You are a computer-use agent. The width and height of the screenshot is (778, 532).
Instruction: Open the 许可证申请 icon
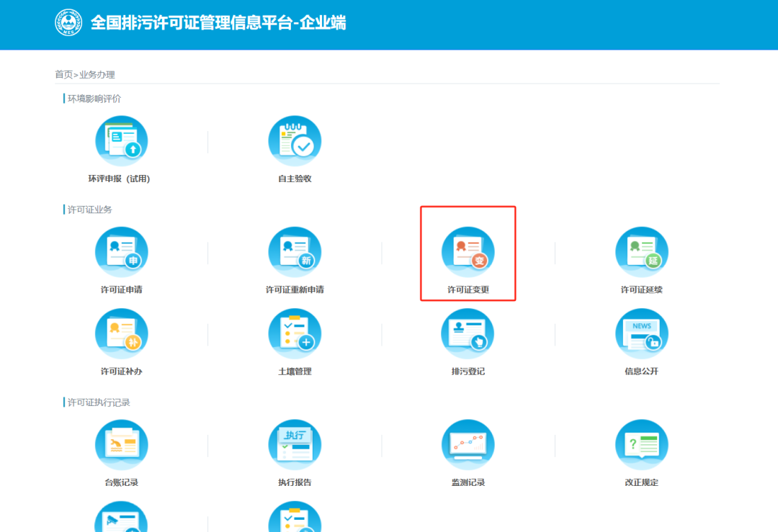coord(121,253)
